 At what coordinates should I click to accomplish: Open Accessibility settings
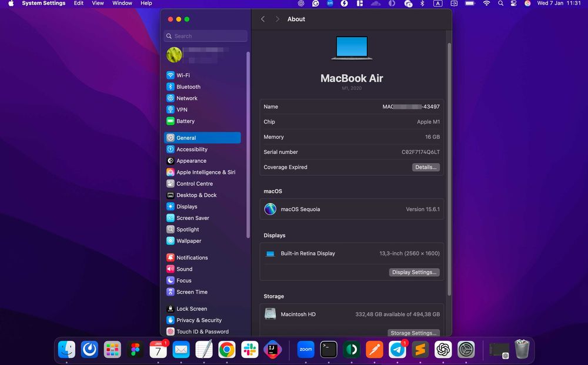(202, 149)
